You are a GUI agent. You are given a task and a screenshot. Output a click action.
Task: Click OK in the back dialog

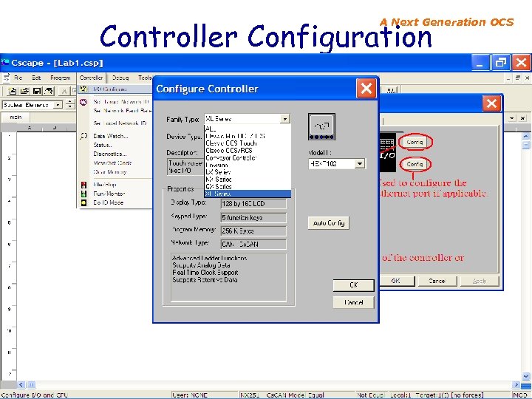(x=395, y=281)
